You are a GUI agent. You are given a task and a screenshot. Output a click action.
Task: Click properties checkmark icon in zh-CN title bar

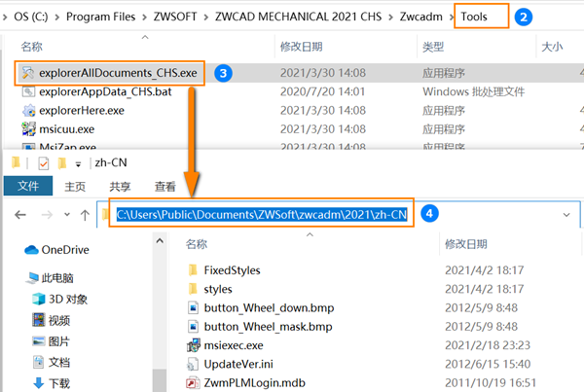pyautogui.click(x=44, y=163)
